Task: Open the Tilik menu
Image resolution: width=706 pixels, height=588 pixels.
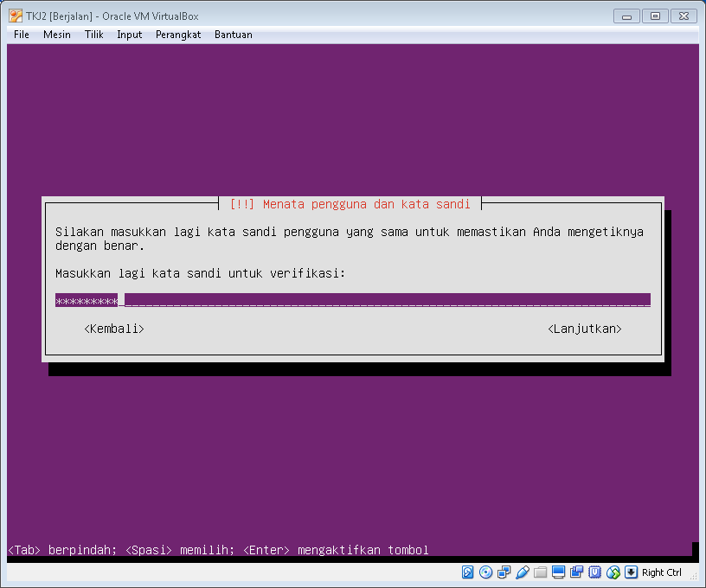Action: 93,35
